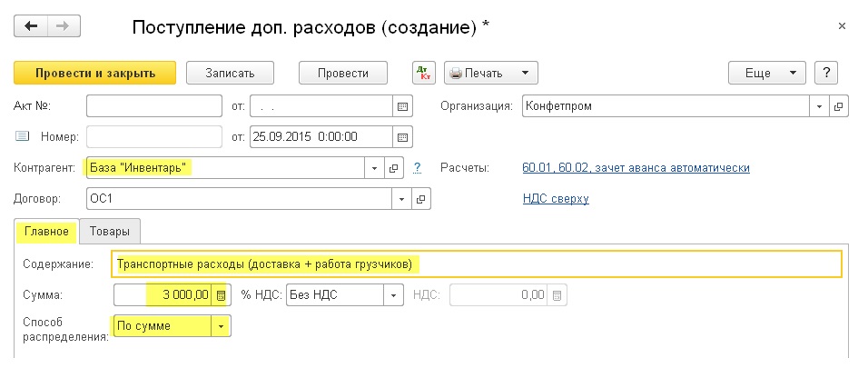Switch to the Товары tab

click(x=110, y=231)
